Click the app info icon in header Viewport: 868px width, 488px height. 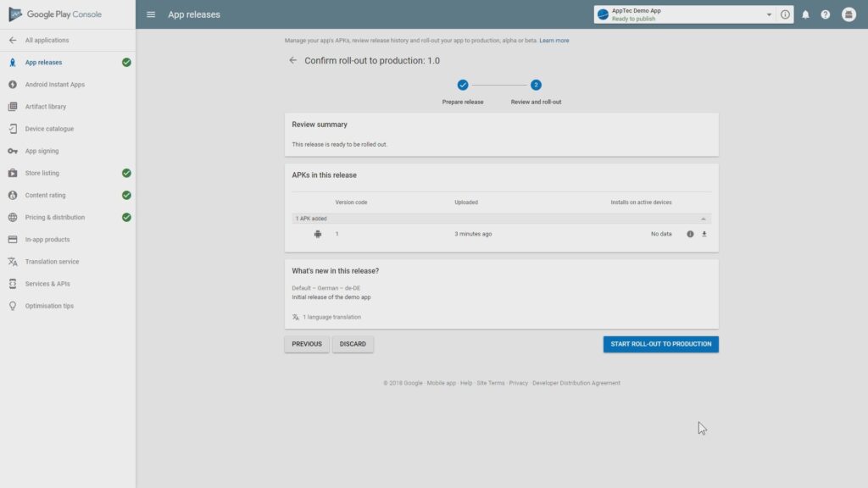pyautogui.click(x=785, y=14)
